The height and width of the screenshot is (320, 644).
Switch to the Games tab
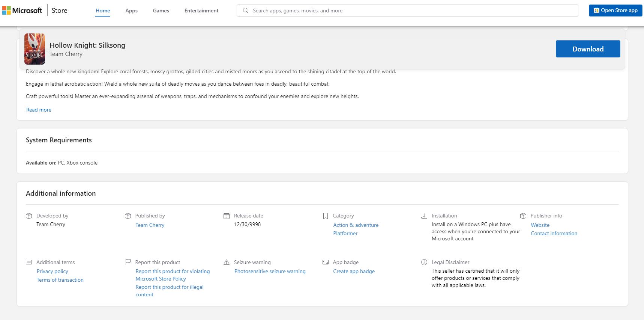[x=161, y=11]
